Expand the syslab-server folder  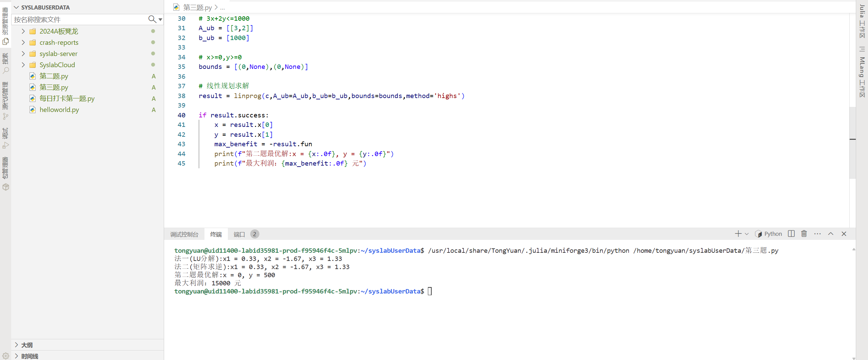[23, 54]
